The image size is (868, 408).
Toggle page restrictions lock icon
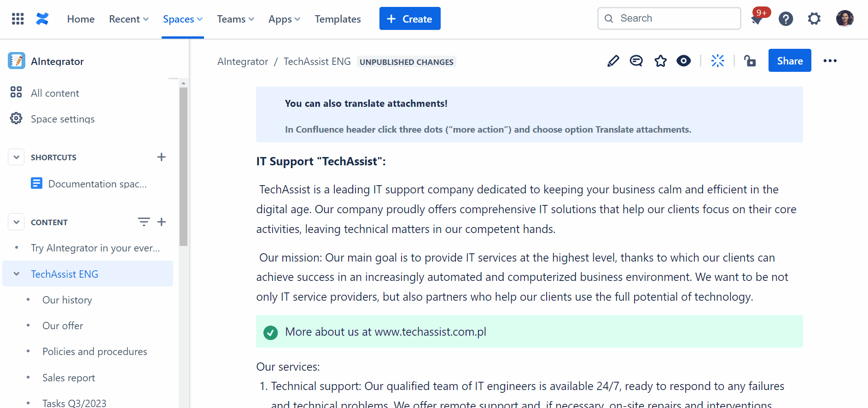(750, 61)
